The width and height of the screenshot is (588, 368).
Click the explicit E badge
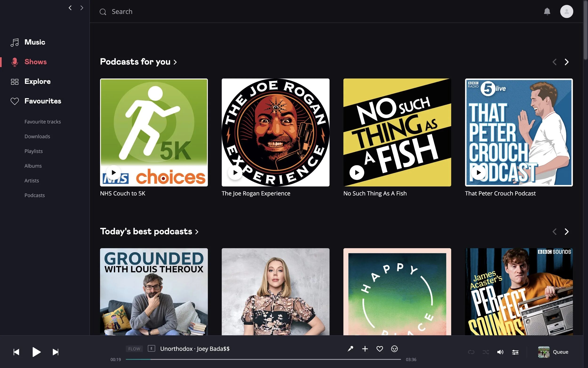151,348
